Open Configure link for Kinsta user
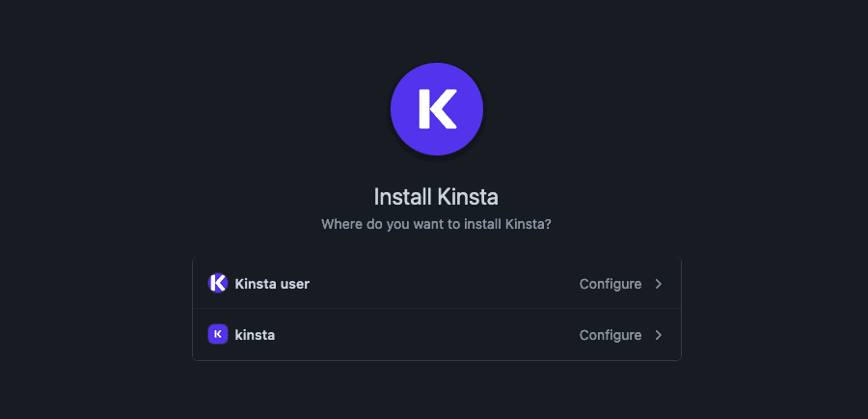The image size is (868, 419). (610, 284)
